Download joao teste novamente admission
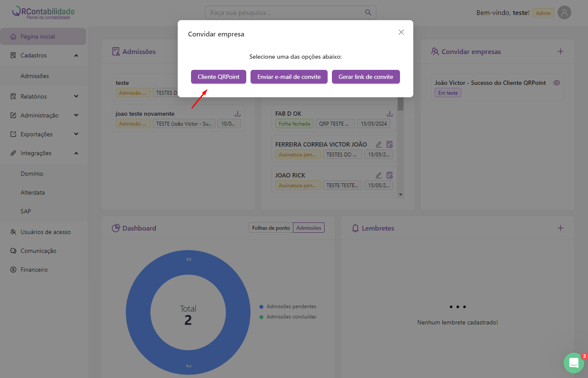 click(x=237, y=114)
